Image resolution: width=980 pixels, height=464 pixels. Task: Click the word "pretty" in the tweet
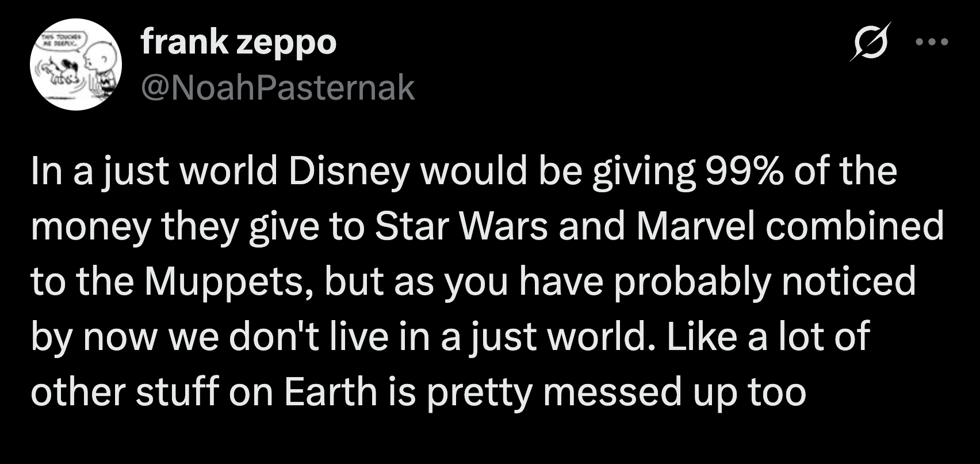click(x=479, y=391)
